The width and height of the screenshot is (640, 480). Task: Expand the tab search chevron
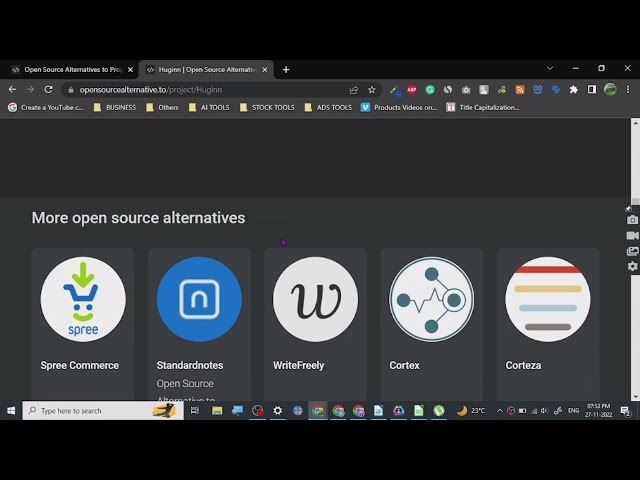tap(550, 68)
